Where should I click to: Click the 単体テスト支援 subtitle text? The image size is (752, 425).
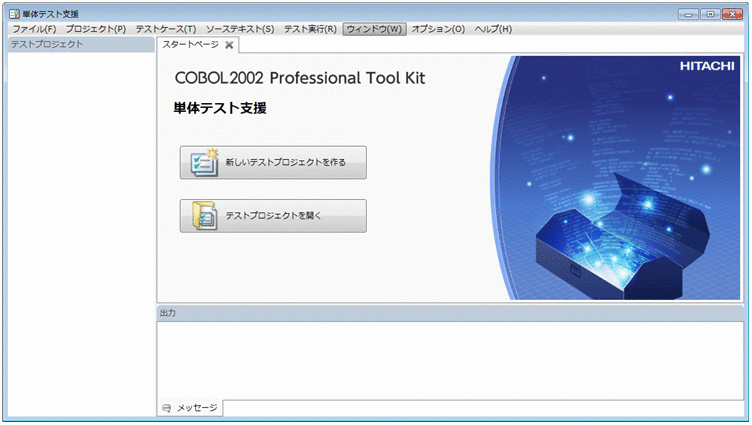tap(220, 108)
